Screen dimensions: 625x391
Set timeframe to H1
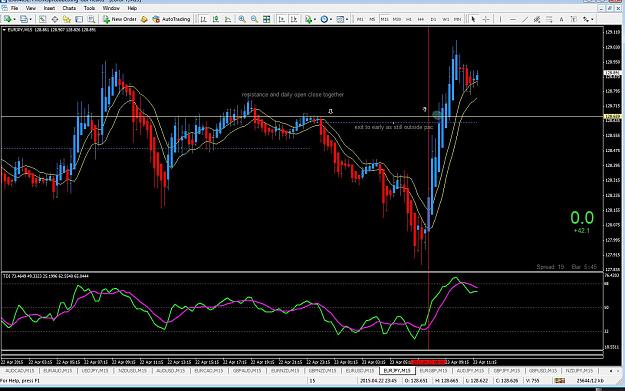(409, 19)
